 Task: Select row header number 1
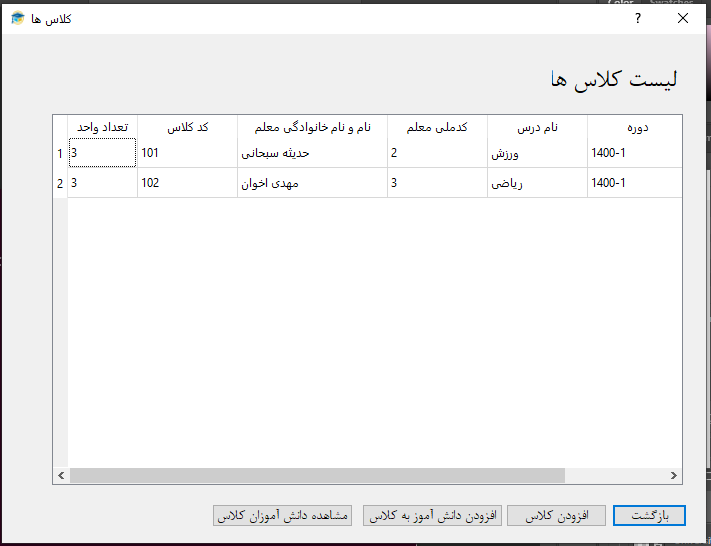(x=60, y=153)
